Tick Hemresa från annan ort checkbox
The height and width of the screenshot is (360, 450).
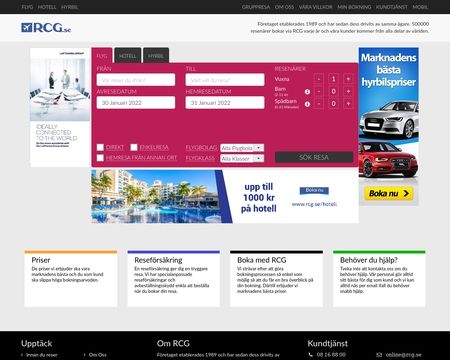coord(100,158)
